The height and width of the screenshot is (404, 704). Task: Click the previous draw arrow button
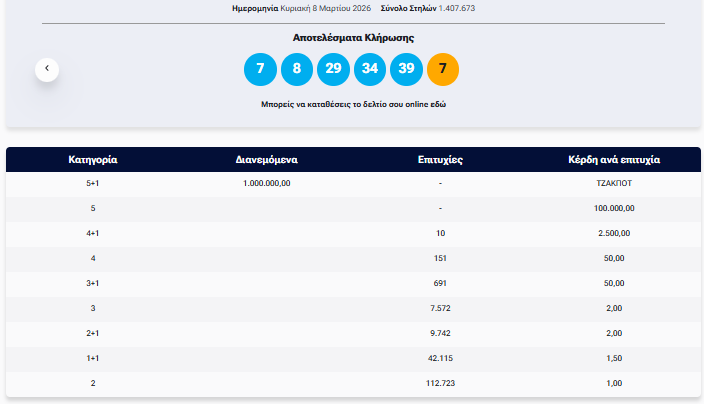[47, 69]
